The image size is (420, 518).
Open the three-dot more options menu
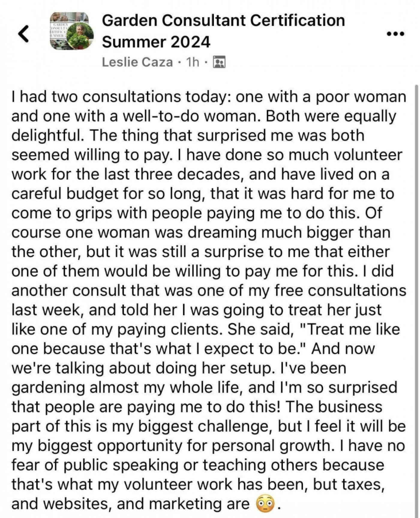click(x=396, y=34)
